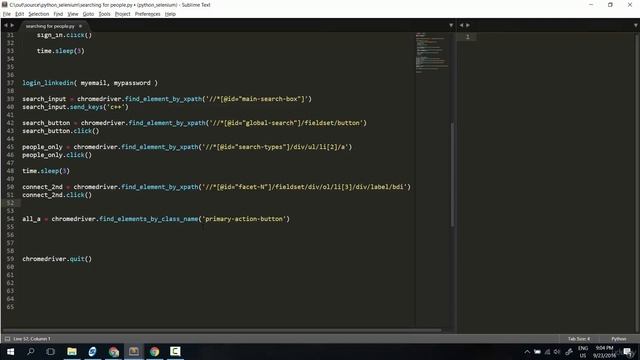Image resolution: width=640 pixels, height=360 pixels.
Task: Click 'connect_2nd' variable on line 50
Action: 42,187
